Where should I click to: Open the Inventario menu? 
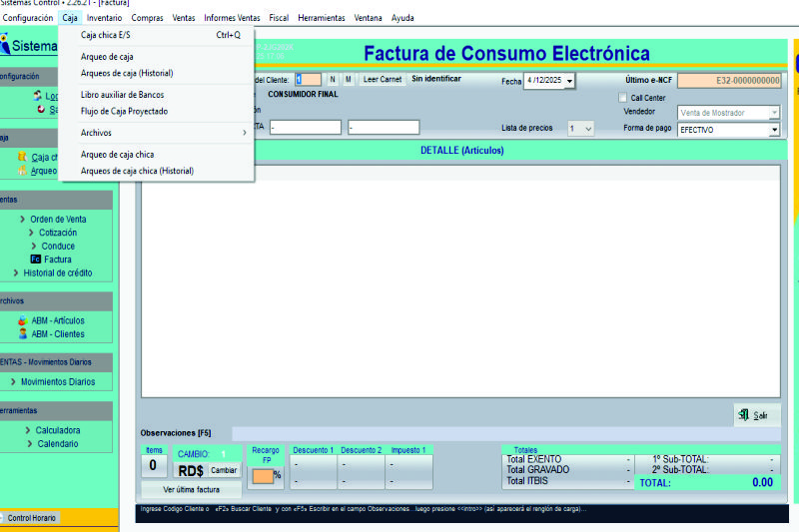tap(104, 18)
